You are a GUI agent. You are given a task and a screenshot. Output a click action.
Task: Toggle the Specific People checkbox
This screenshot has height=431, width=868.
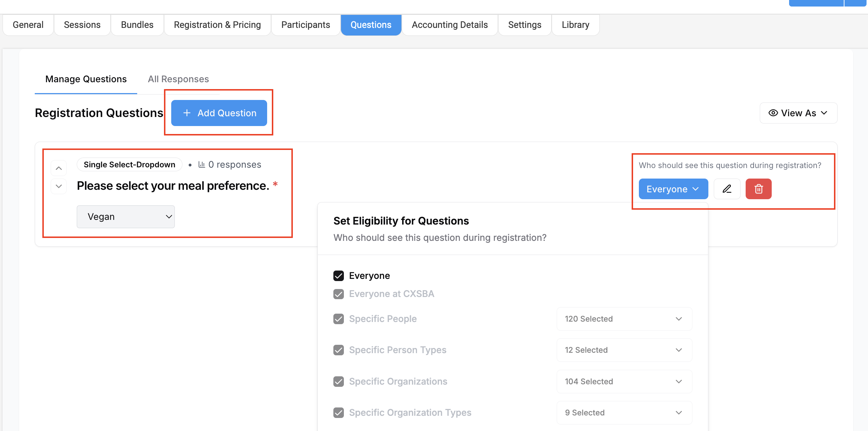tap(338, 319)
